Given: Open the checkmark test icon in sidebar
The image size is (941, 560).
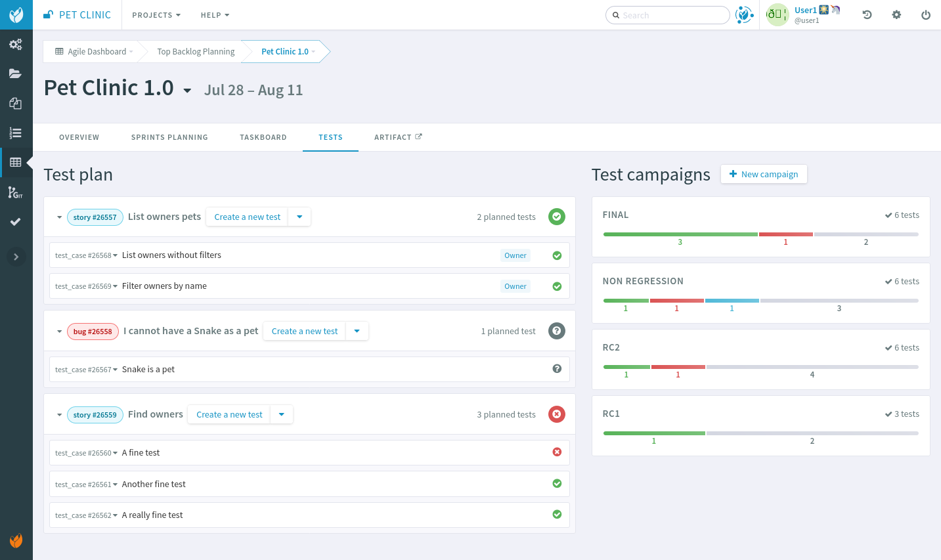Looking at the screenshot, I should tap(16, 222).
